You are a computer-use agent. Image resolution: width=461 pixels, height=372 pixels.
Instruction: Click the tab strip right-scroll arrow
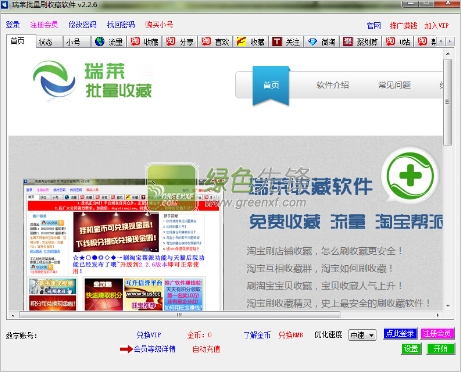450,42
